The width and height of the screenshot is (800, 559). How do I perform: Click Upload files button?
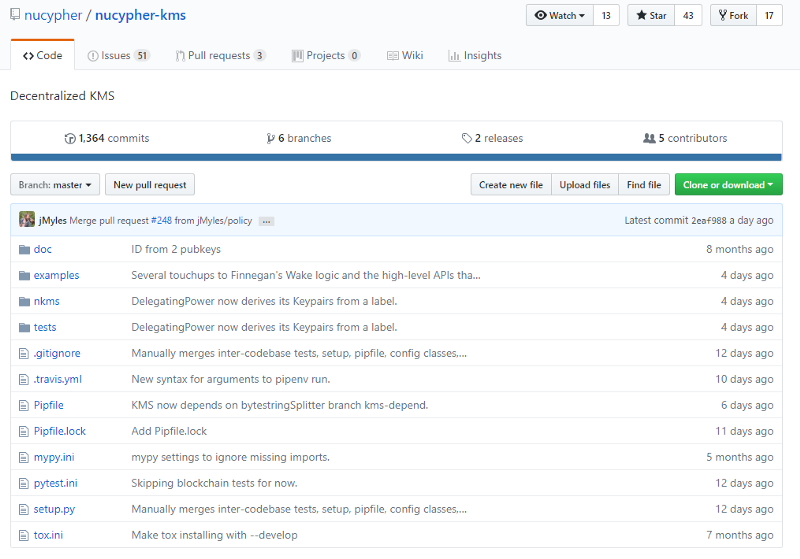click(x=585, y=185)
